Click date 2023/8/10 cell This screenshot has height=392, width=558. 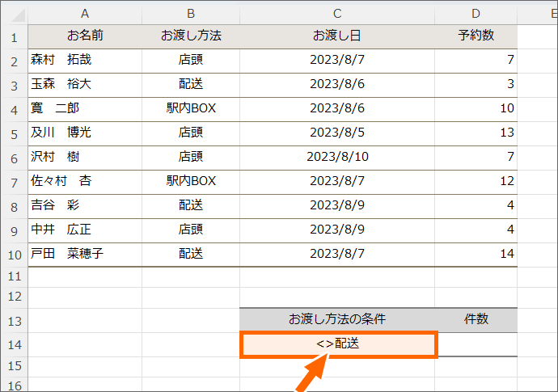pyautogui.click(x=337, y=158)
